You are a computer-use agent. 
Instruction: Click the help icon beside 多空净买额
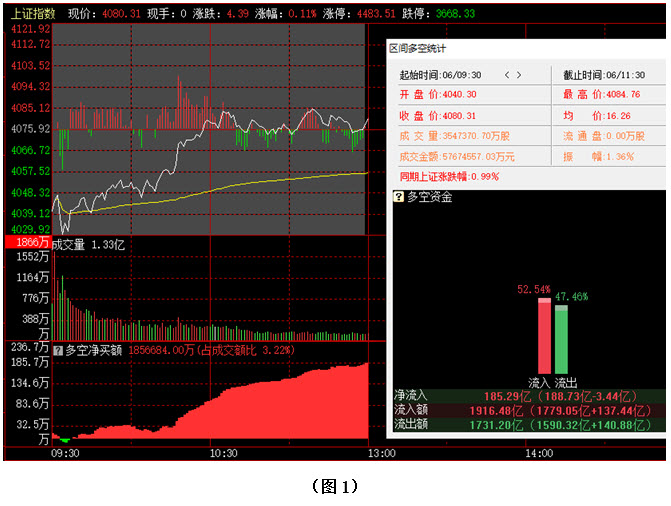(57, 350)
